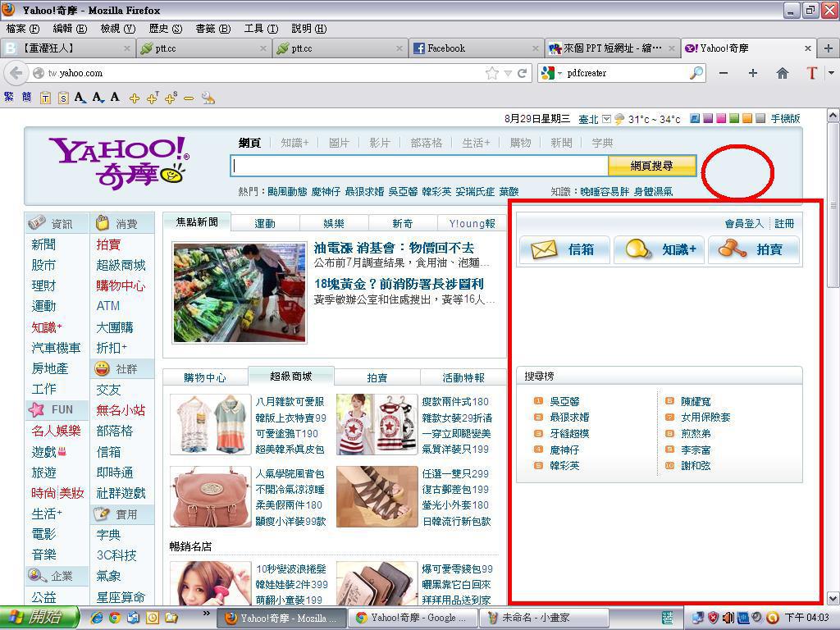The width and height of the screenshot is (840, 630).
Task: Open 檢視 (V) menu
Action: click(x=118, y=29)
